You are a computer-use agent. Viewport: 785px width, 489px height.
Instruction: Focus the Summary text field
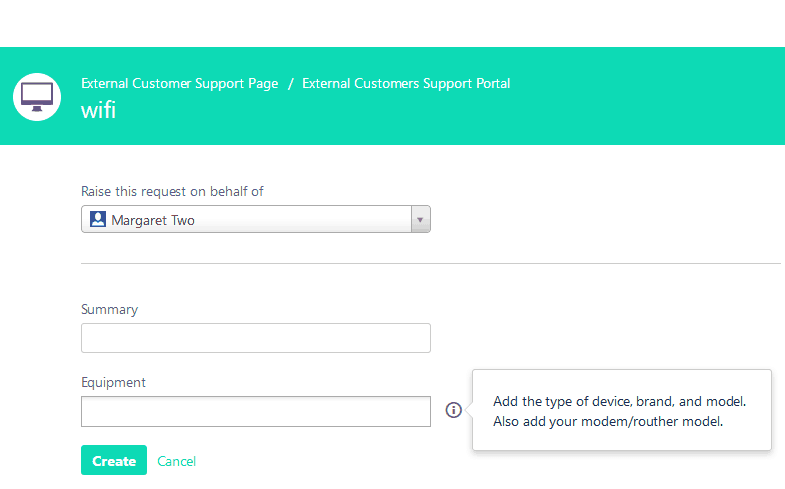coord(255,338)
